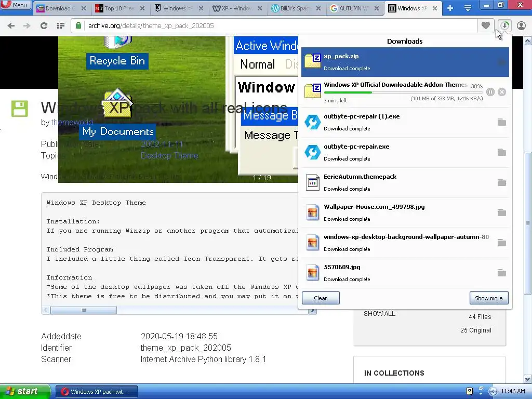Click the help tray icon in taskbar
Image resolution: width=532 pixels, height=399 pixels.
tap(470, 392)
